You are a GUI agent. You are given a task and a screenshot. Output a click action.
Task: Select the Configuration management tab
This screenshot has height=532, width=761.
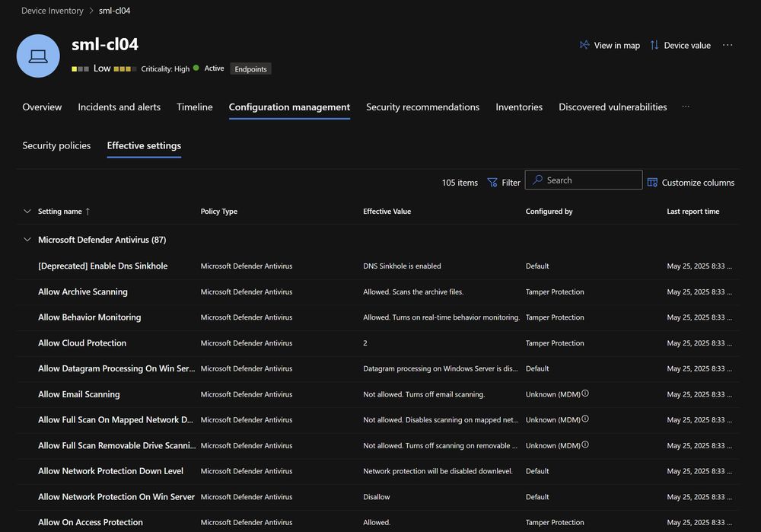289,107
